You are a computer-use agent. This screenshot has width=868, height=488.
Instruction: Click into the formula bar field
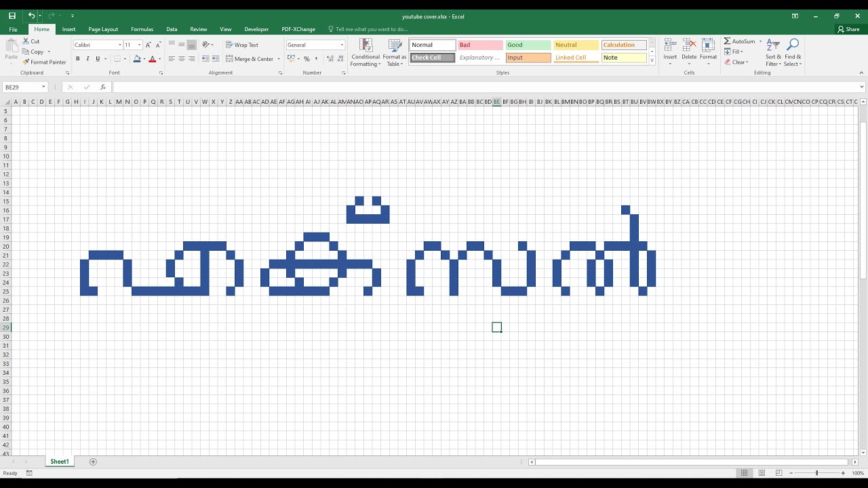485,87
